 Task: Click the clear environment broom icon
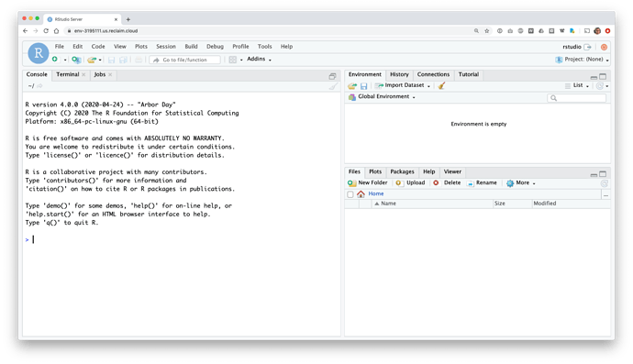click(441, 85)
